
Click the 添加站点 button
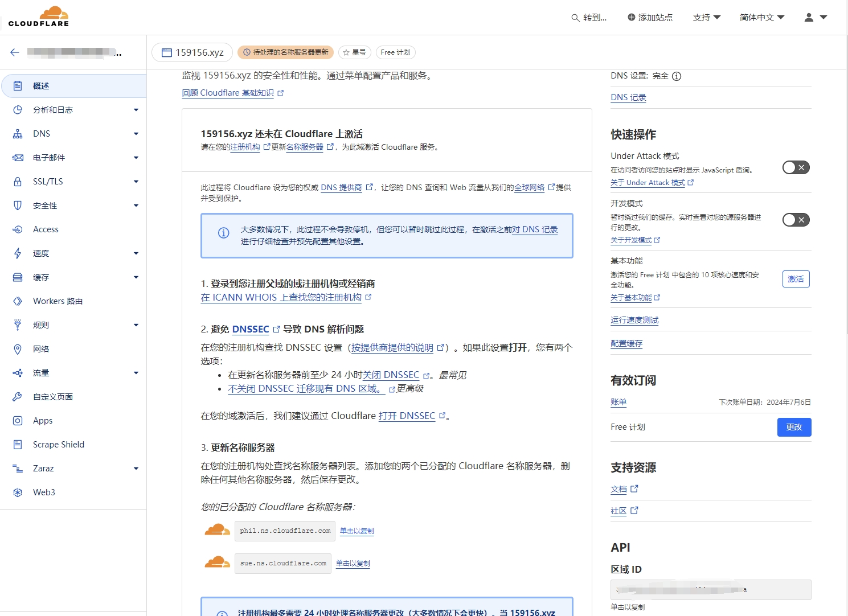pyautogui.click(x=650, y=18)
